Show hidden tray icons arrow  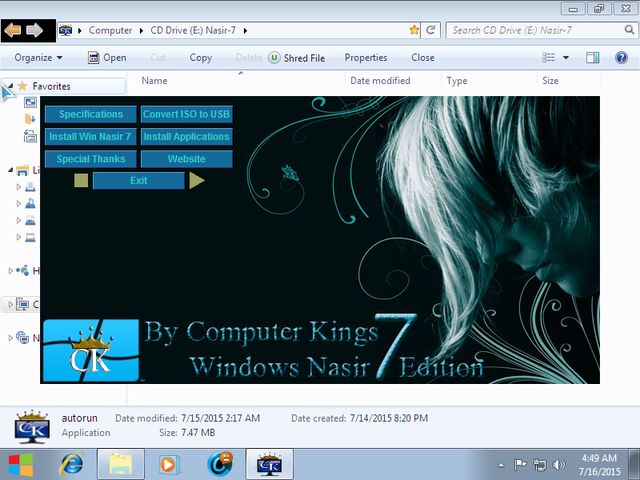coord(502,465)
